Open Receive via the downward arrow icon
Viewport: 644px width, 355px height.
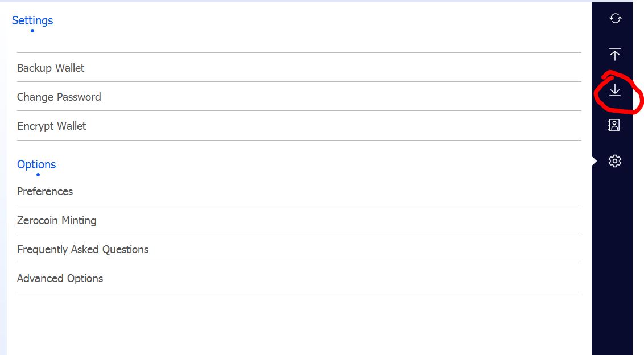(615, 90)
